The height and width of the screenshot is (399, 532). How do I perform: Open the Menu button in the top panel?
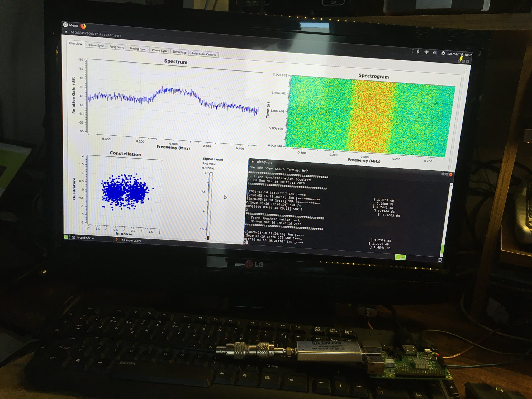pyautogui.click(x=70, y=25)
